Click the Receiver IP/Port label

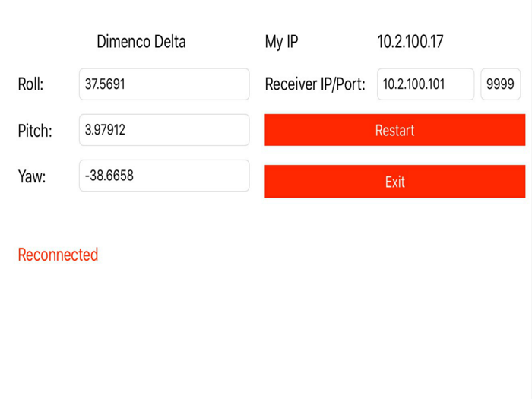click(315, 84)
